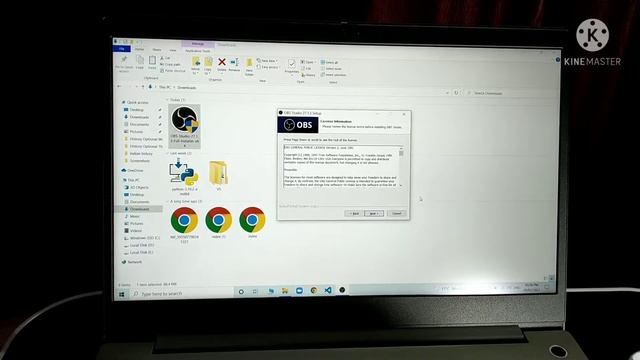
Task: Click the Search Downloads field
Action: pos(510,93)
